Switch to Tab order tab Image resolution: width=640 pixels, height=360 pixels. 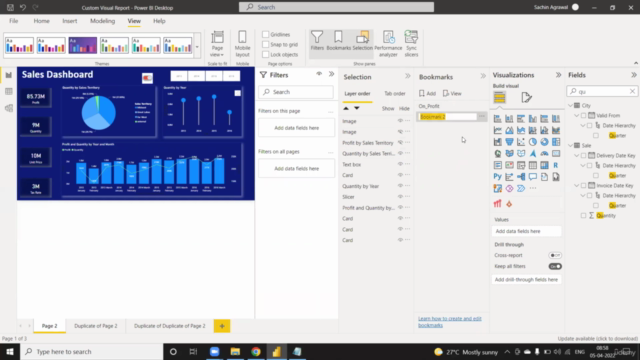tap(395, 93)
